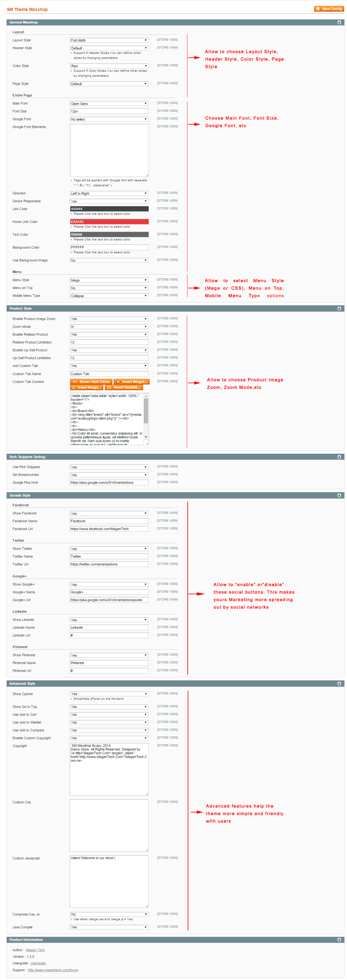347x980 pixels.
Task: Click the Insert Image button
Action: (87, 388)
